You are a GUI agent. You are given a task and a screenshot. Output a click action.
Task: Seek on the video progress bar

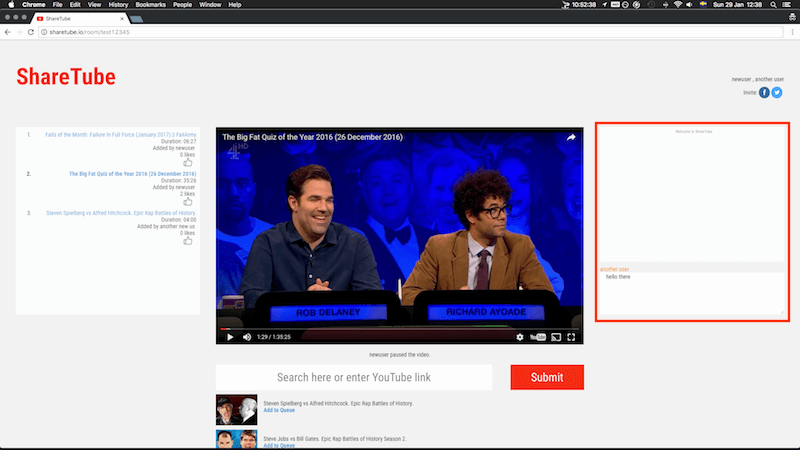coord(399,329)
